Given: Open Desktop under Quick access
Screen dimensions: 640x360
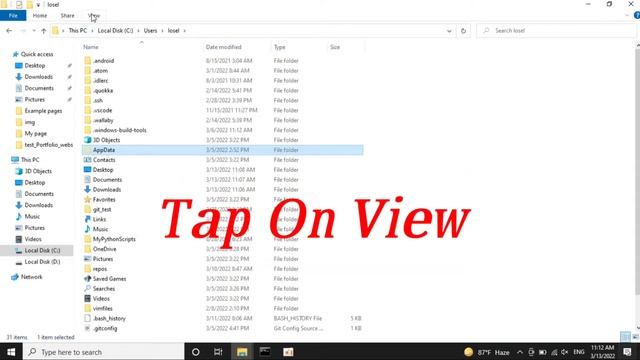Looking at the screenshot, I should [35, 65].
